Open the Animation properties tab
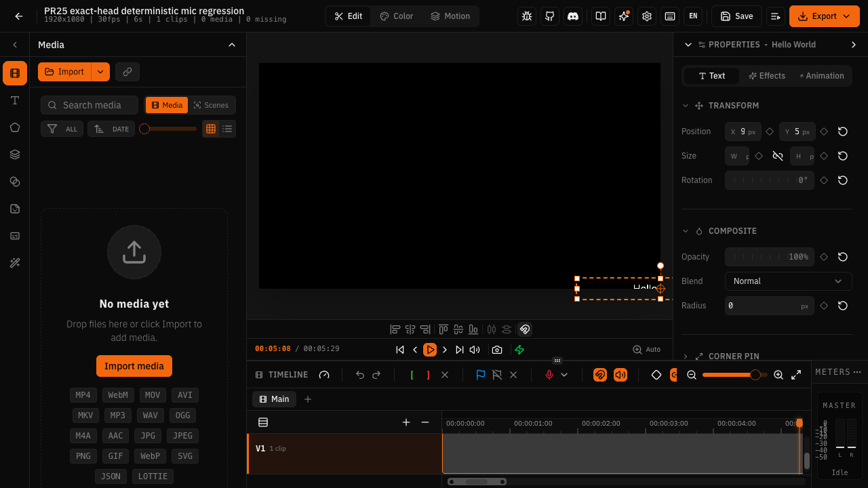This screenshot has width=868, height=488. pyautogui.click(x=821, y=76)
